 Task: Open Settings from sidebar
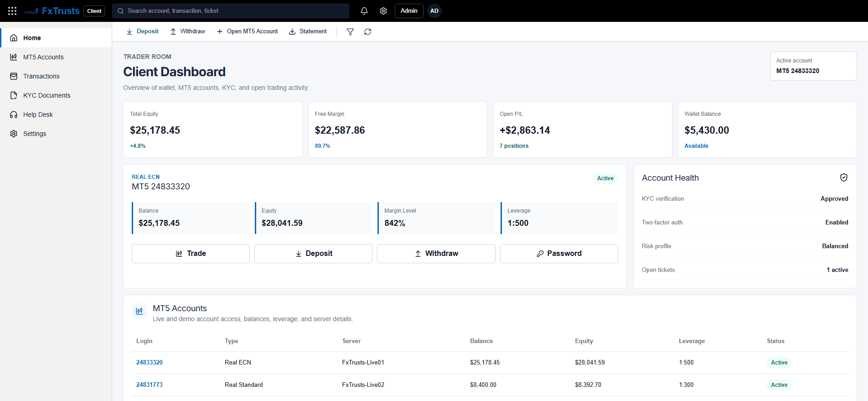coord(56,134)
